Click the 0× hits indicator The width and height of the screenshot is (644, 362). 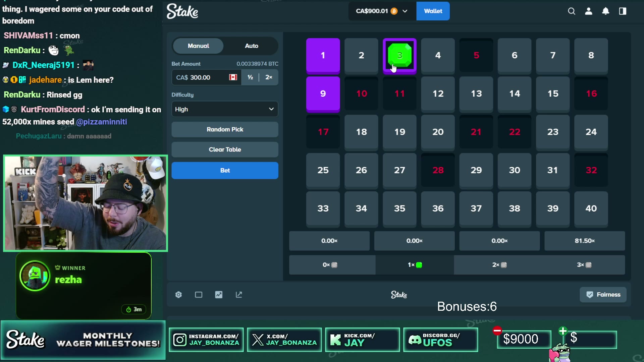330,265
